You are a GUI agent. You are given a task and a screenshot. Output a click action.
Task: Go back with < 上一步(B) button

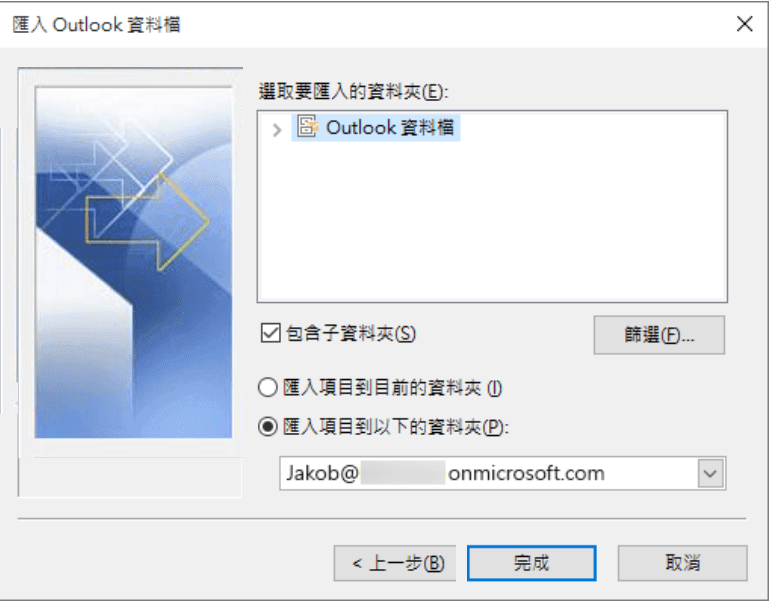tap(395, 563)
